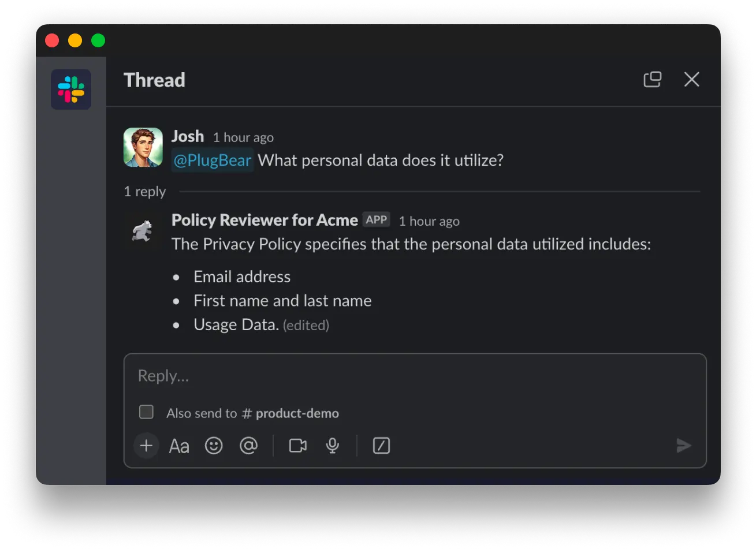This screenshot has height=549, width=756.
Task: Click the Policy Reviewer bear avatar
Action: 142,231
